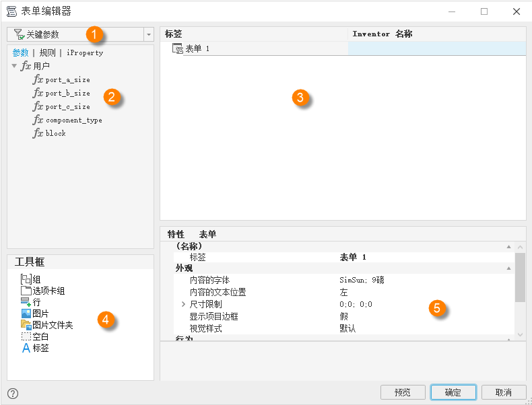Click the 尺寸限制 value 0;0; 0;0

pos(356,304)
